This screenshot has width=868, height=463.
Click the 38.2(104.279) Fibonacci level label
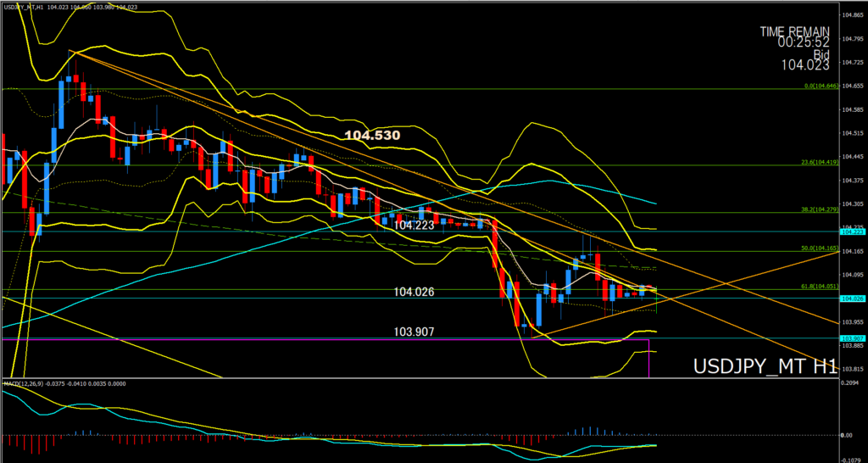click(x=821, y=210)
